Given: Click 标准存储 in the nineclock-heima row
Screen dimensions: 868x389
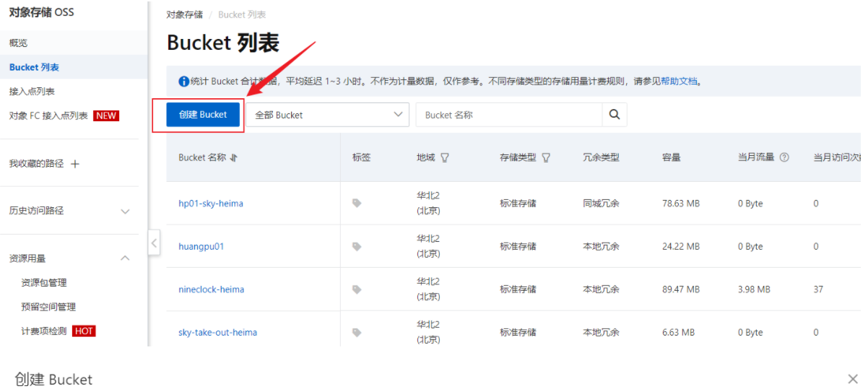Looking at the screenshot, I should [518, 289].
